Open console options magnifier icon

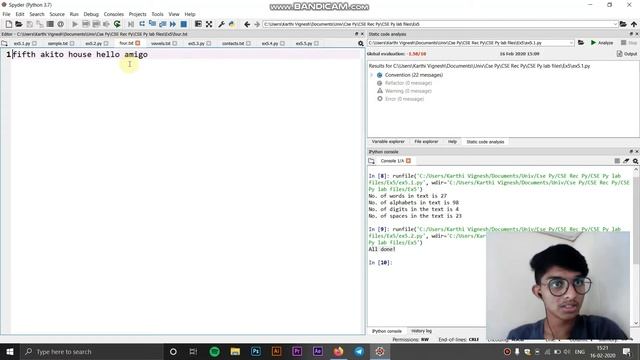pyautogui.click(x=636, y=161)
